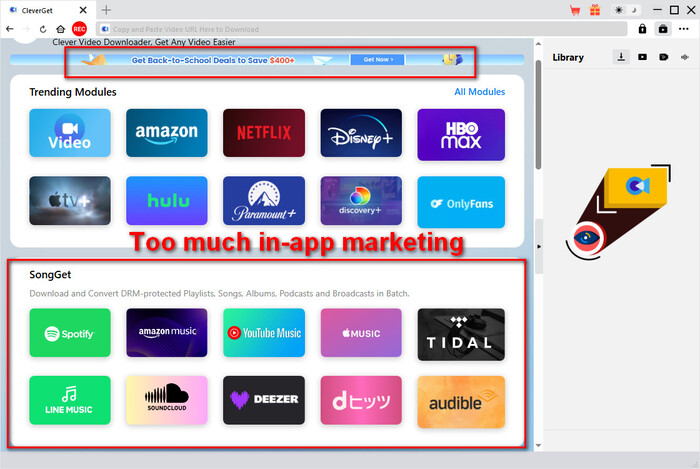The image size is (700, 469).
Task: Launch the SoundCloud module
Action: click(x=167, y=400)
